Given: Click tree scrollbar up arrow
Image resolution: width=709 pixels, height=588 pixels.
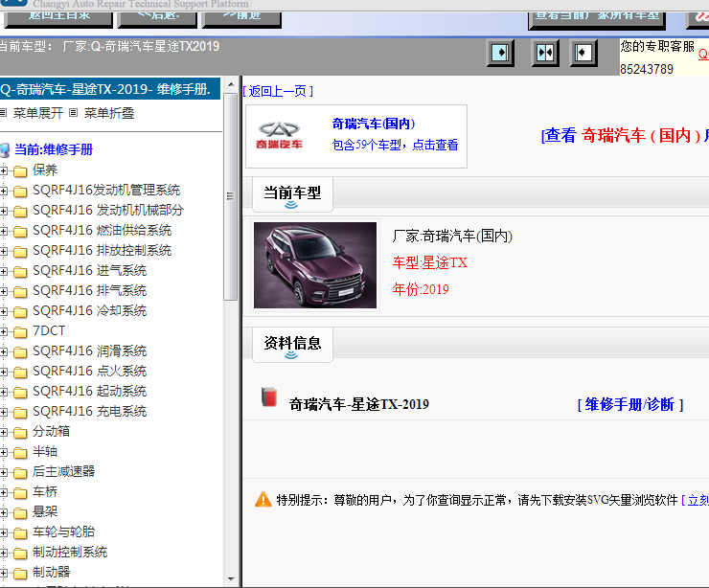Looking at the screenshot, I should [x=231, y=84].
